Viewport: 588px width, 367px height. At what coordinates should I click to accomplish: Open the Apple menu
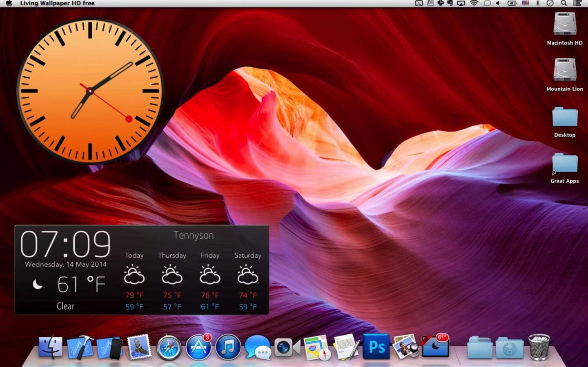pos(9,3)
